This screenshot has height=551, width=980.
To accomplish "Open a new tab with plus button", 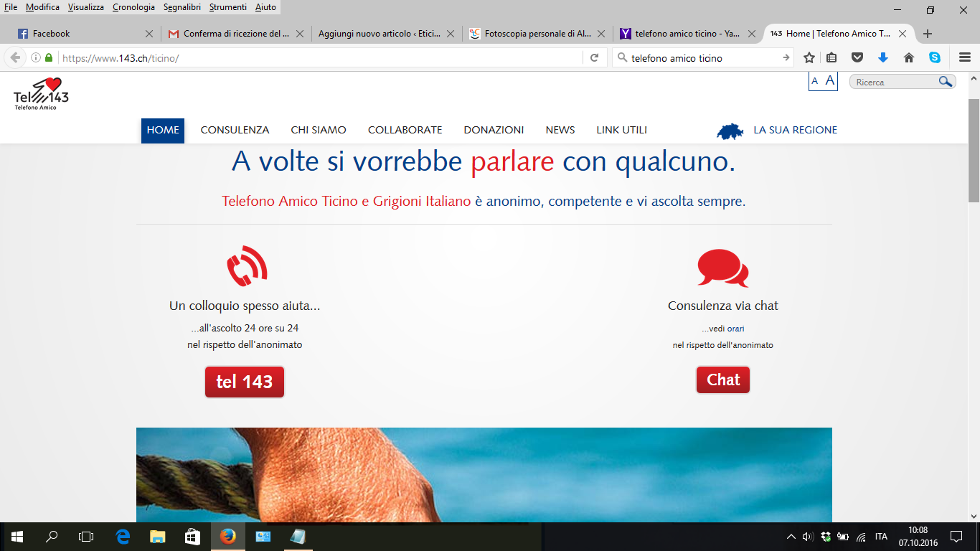I will click(928, 34).
